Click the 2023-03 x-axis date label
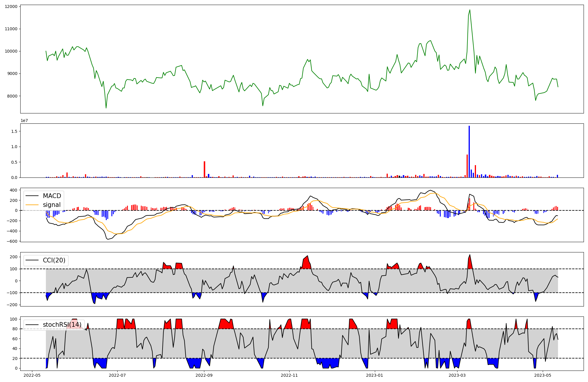Screen dimensions: 588x382 457,375
